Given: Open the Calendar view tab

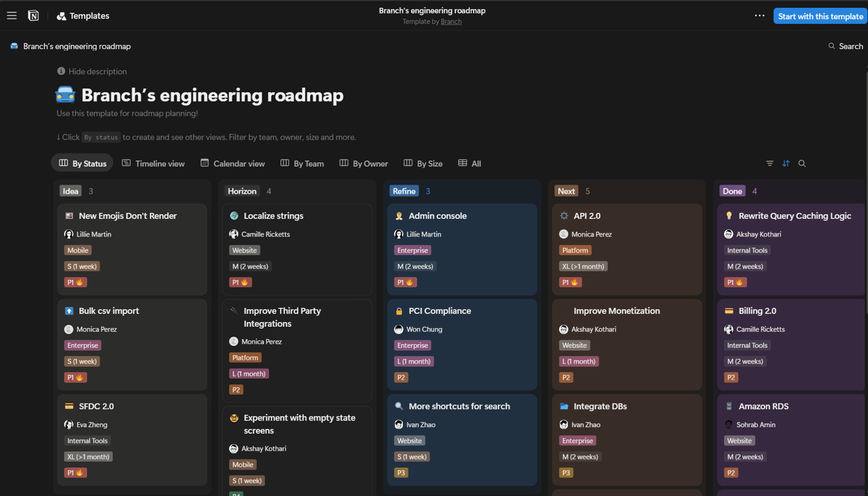Looking at the screenshot, I should (x=232, y=163).
